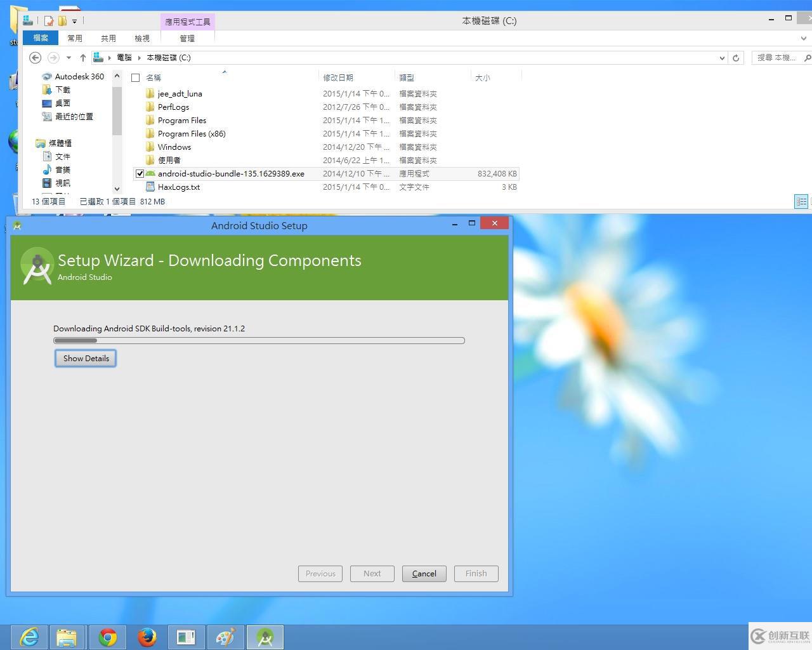Viewport: 812px width, 650px height.
Task: Open 桌面 (Desktop) in navigation pane
Action: click(x=63, y=103)
